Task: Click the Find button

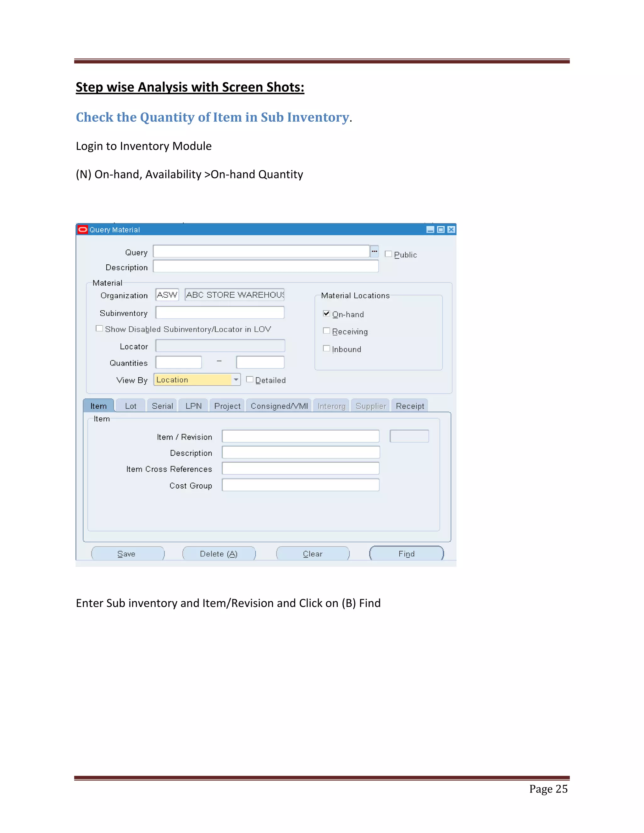Action: [406, 554]
